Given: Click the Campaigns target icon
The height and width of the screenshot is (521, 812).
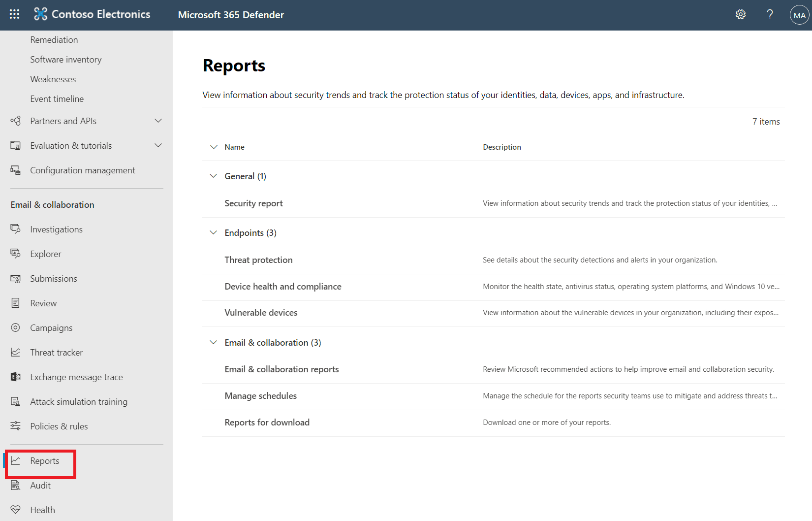Looking at the screenshot, I should (x=16, y=327).
